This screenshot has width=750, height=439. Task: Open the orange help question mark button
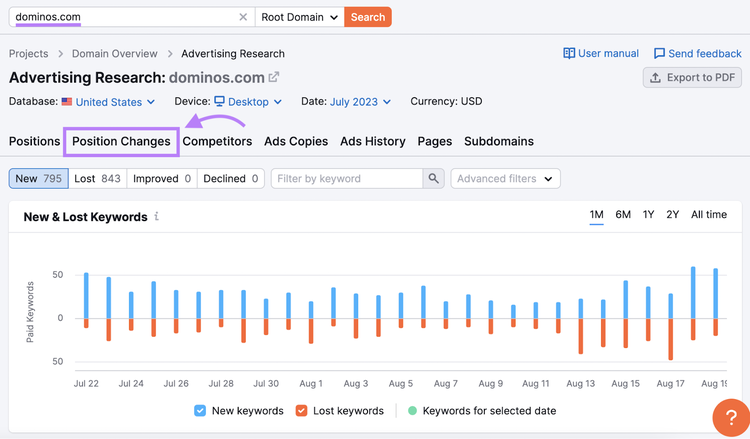click(731, 418)
